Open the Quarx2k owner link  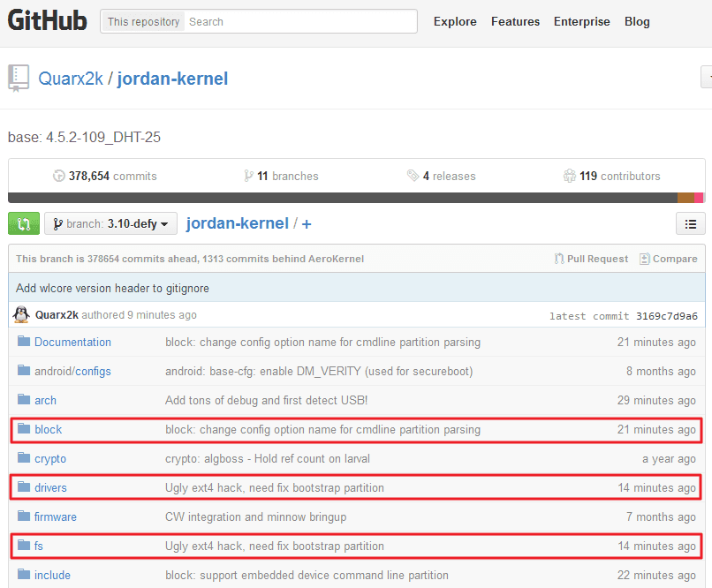point(71,79)
